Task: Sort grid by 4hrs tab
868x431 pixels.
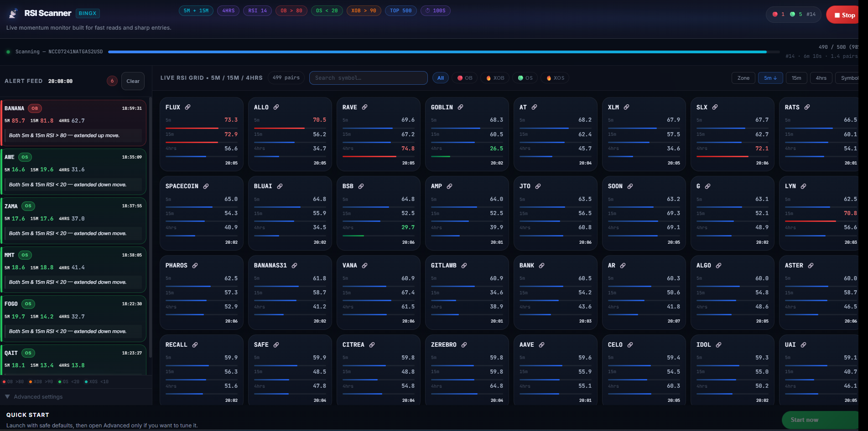Action: (821, 78)
